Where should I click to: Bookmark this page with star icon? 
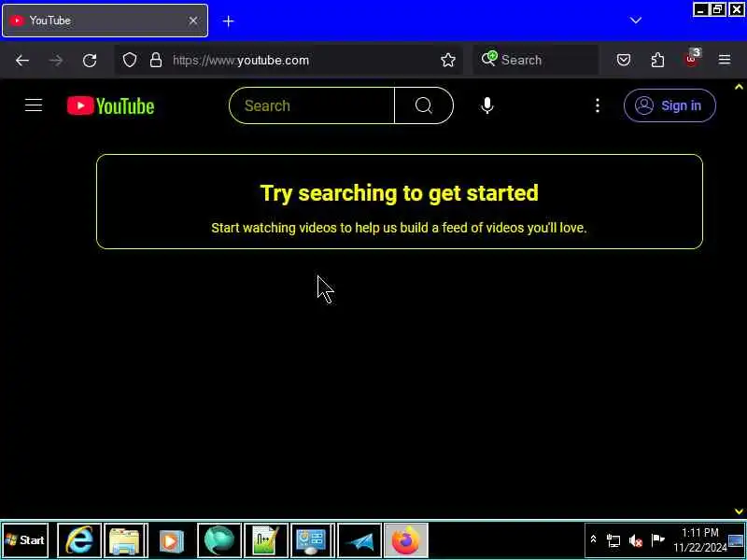[448, 60]
